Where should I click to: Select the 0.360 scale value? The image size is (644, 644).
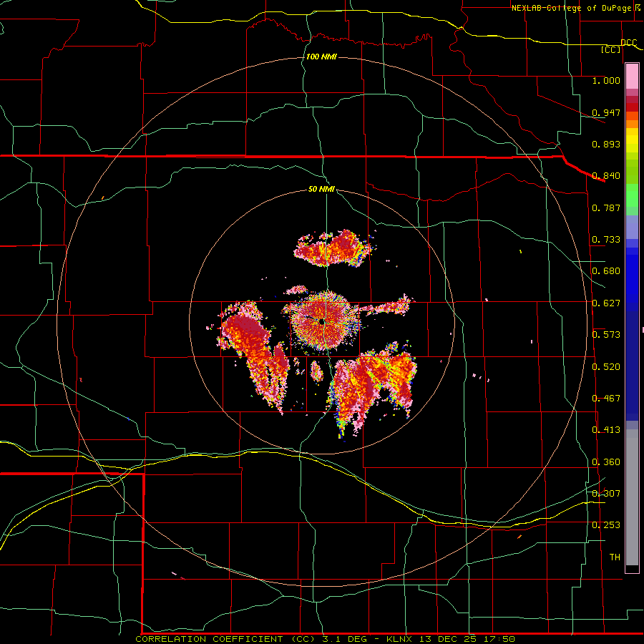click(x=606, y=462)
